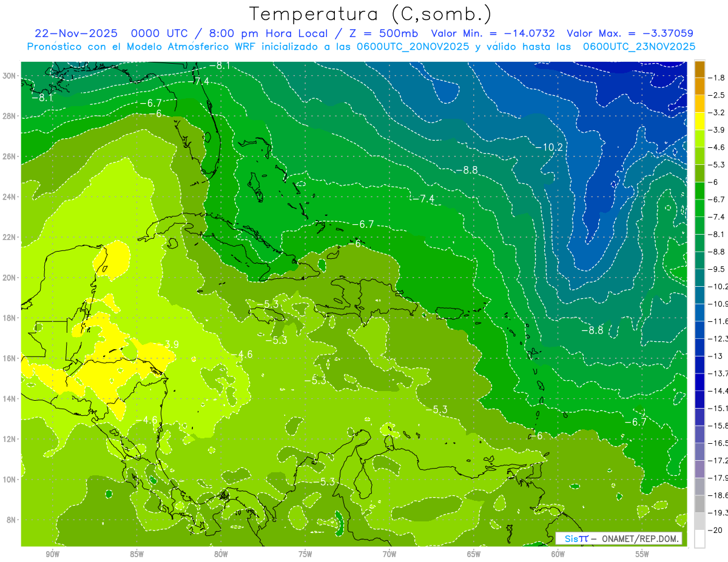Click the -14.4 value on the colorbar
Image resolution: width=728 pixels, height=562 pixels.
tap(718, 390)
